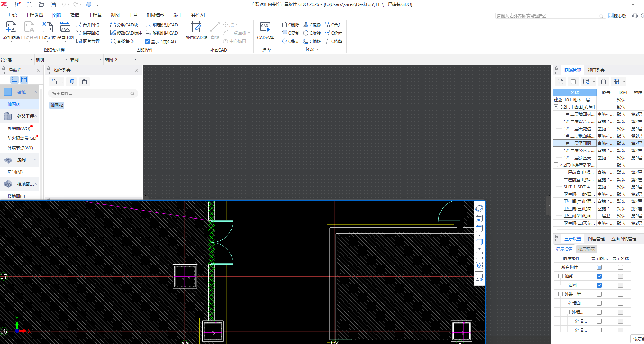This screenshot has width=644, height=344.
Task: Click the 搜索构件 search field
Action: click(93, 93)
